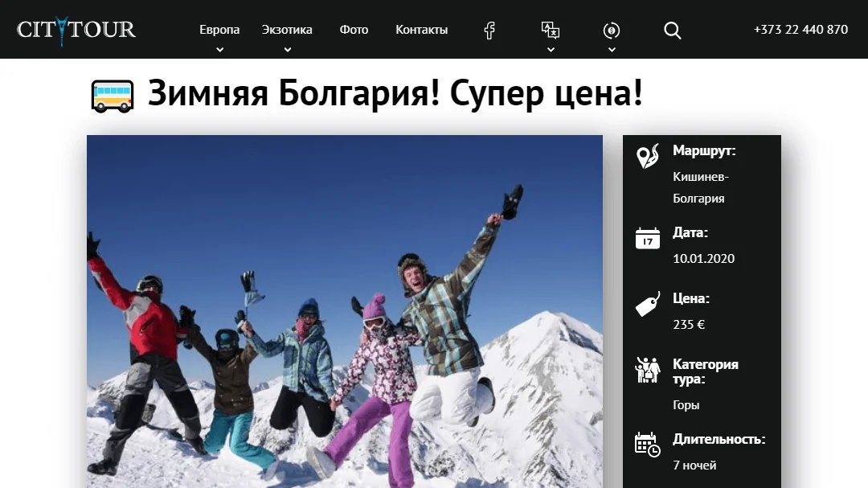Click the bus icon beside the title

pyautogui.click(x=113, y=96)
